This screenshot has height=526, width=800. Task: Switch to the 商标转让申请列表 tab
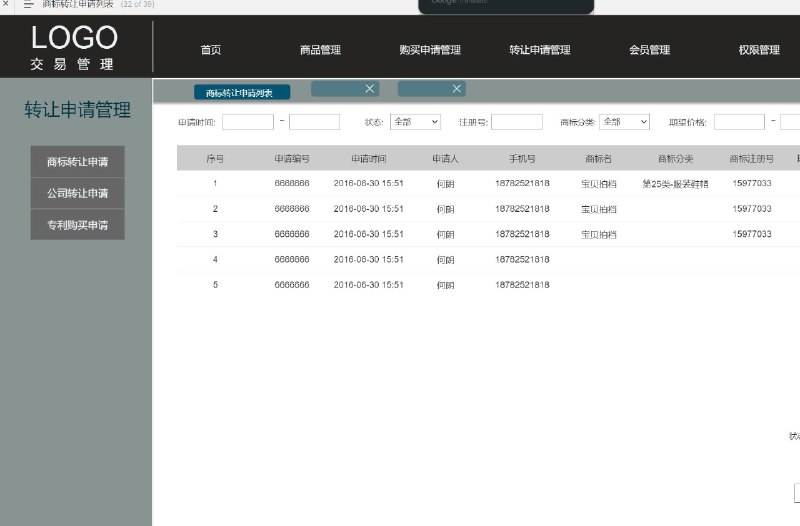pyautogui.click(x=242, y=92)
